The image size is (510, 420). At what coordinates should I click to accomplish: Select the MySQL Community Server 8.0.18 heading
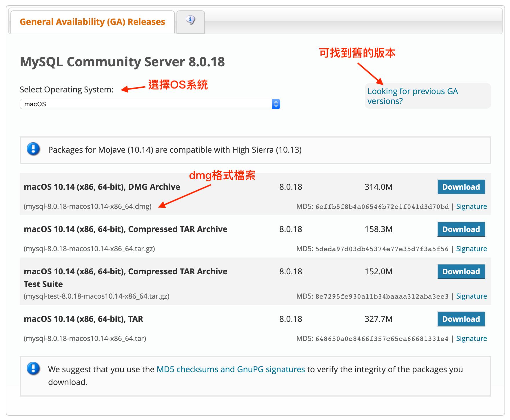(x=122, y=62)
